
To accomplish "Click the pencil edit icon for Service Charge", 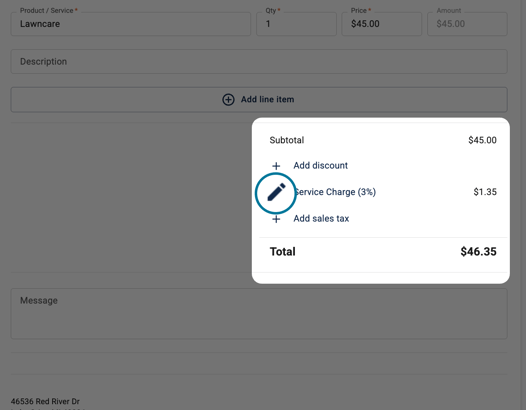I will [276, 192].
